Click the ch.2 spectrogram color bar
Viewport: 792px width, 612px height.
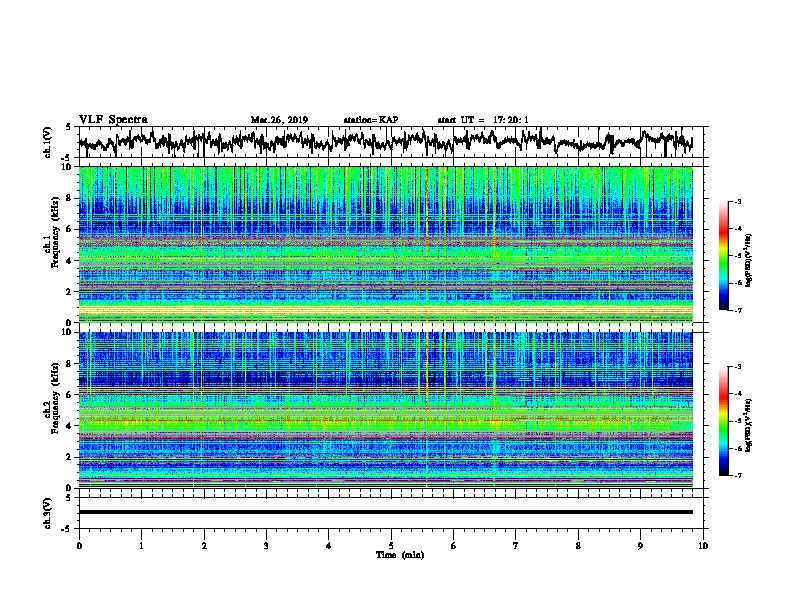(x=723, y=421)
